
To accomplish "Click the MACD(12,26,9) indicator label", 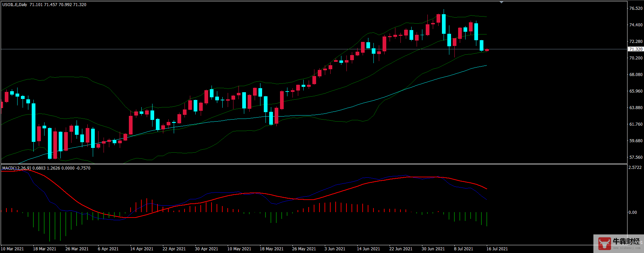I will 17,168.
